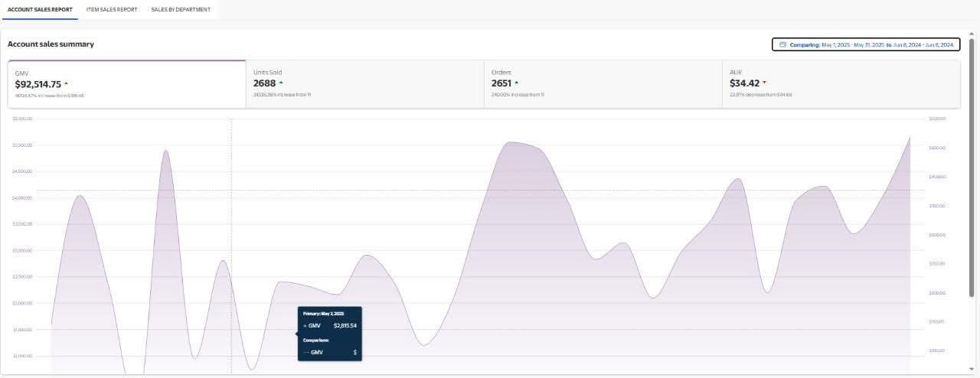Screen dimensions: 980x378
Task: Open the Account Sales Report tab
Action: (40, 9)
